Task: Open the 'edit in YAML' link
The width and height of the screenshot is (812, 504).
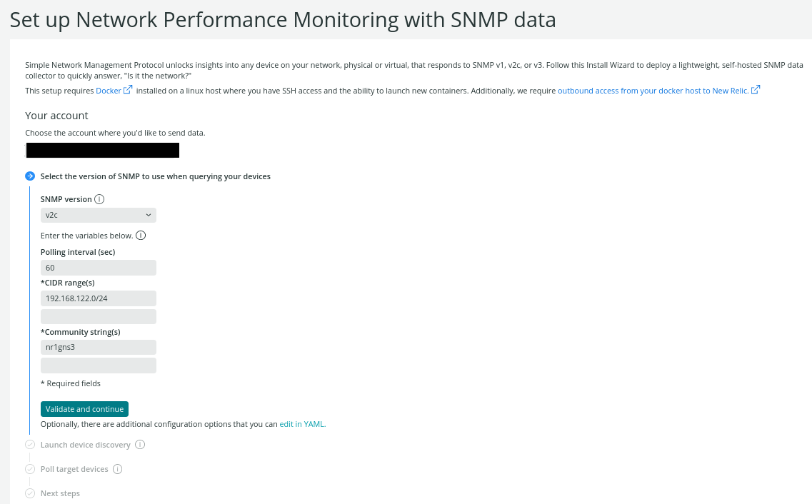Action: click(301, 423)
